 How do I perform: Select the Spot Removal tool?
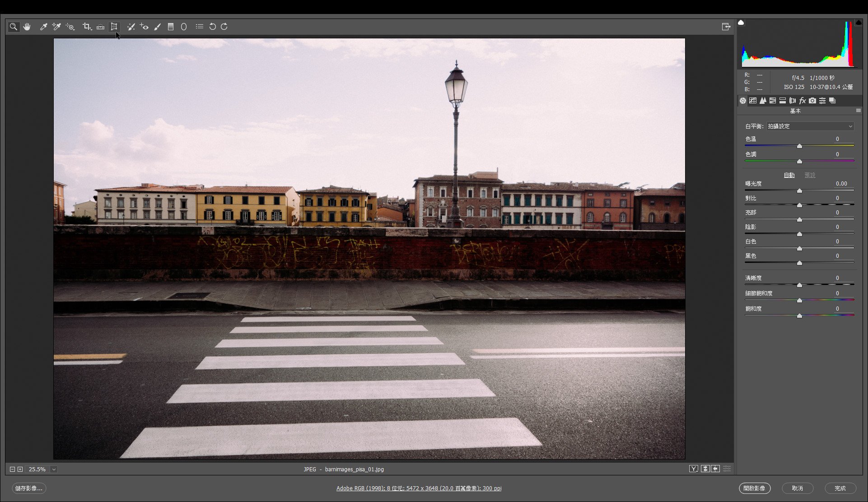click(131, 27)
